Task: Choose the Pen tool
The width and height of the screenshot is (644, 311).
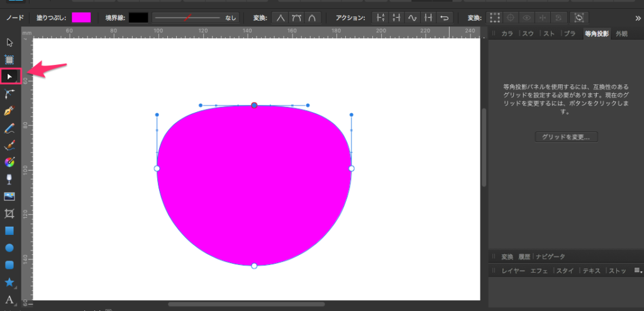Action: [9, 111]
